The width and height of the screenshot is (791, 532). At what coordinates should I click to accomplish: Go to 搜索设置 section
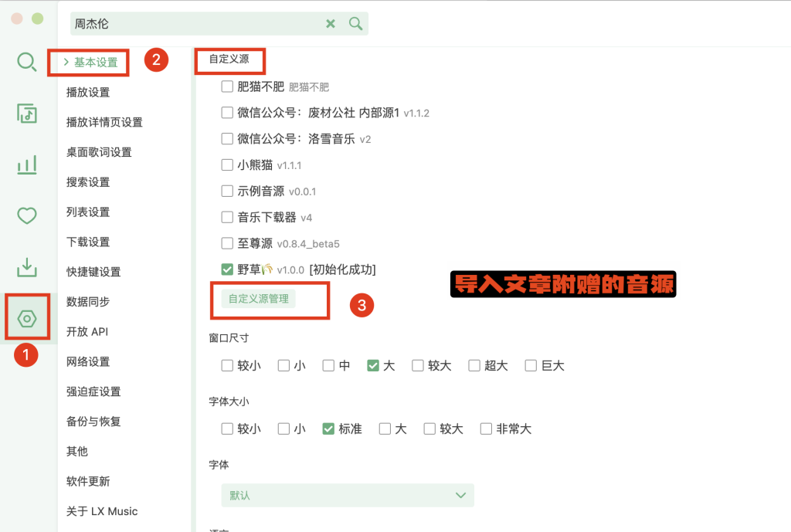[x=88, y=182]
